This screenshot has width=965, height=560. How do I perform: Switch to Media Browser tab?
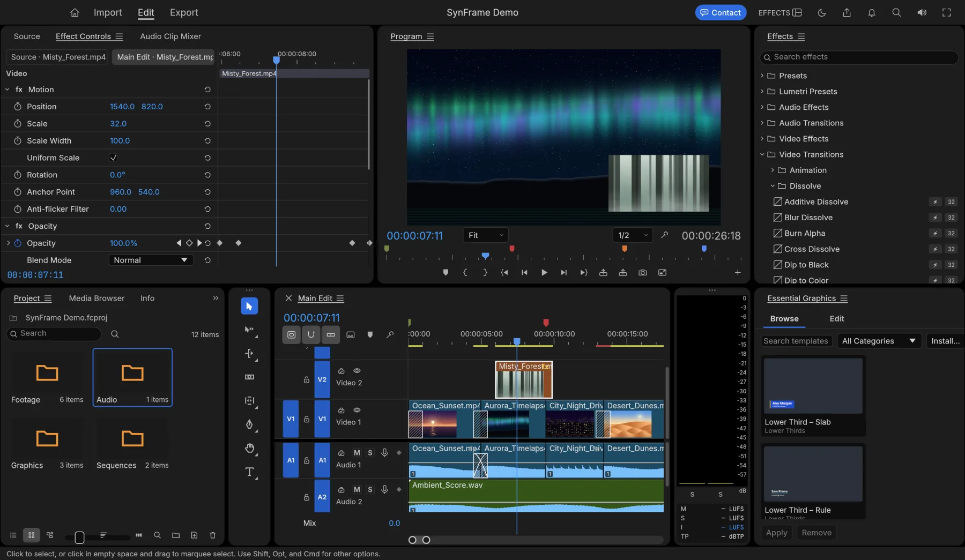coord(96,298)
